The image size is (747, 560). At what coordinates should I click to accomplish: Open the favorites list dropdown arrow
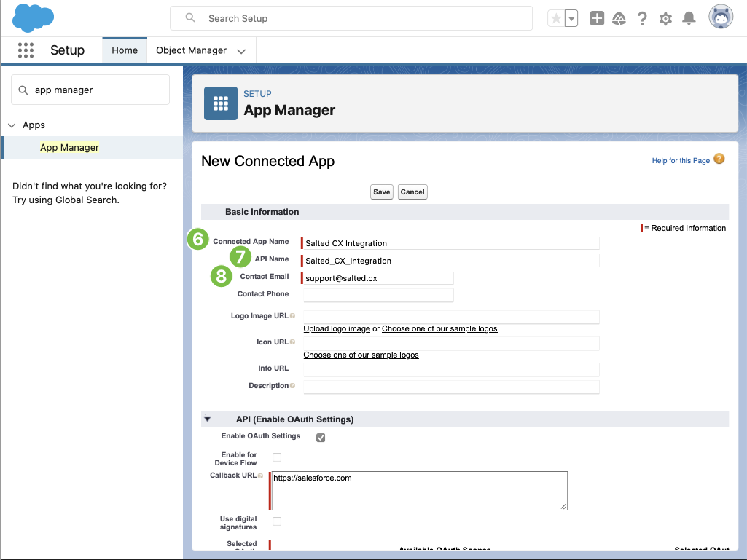point(571,19)
